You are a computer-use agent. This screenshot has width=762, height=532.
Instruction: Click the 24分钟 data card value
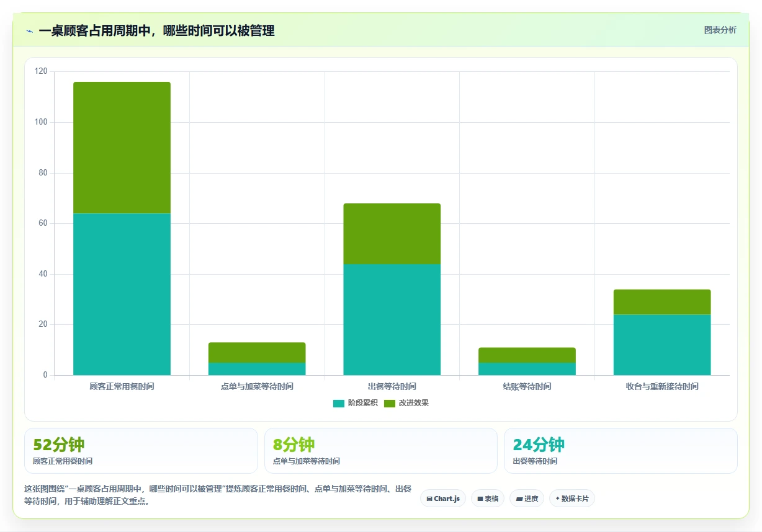(x=539, y=445)
